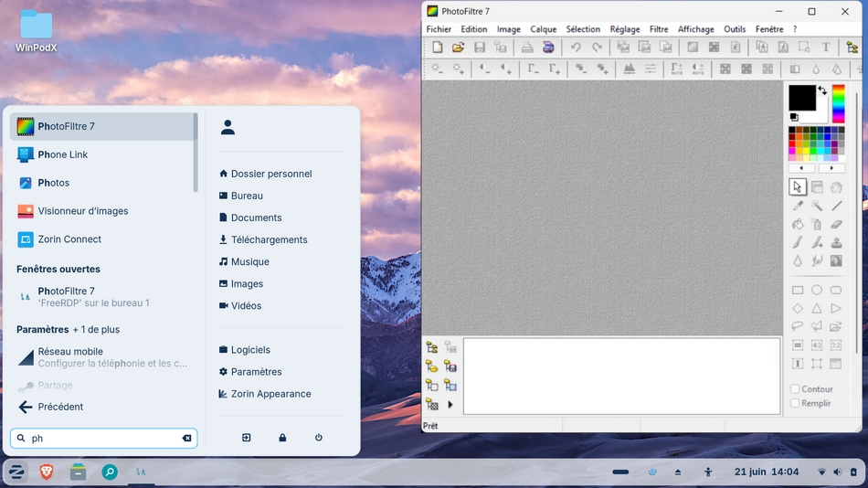Open the Calque menu
The height and width of the screenshot is (488, 868).
point(543,29)
